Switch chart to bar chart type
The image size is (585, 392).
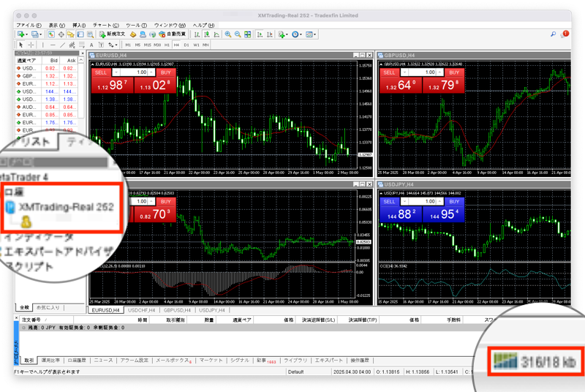pyautogui.click(x=197, y=34)
